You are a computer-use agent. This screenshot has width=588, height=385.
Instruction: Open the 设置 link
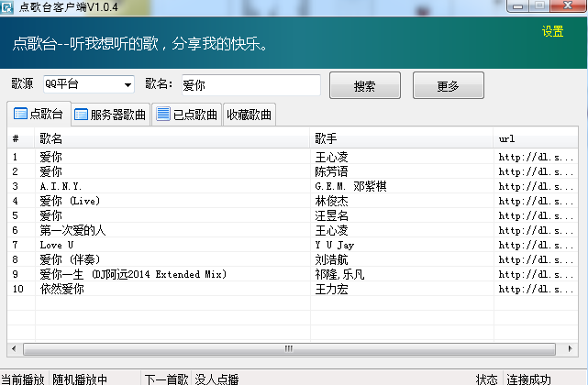(552, 30)
